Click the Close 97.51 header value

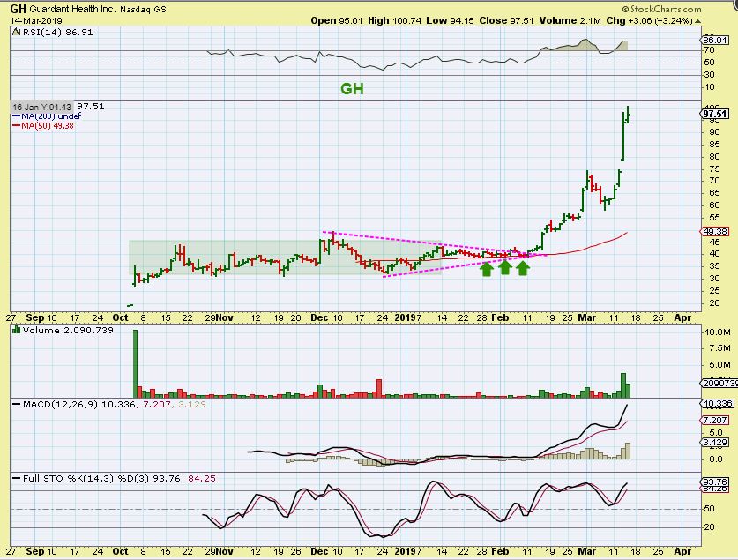click(506, 20)
